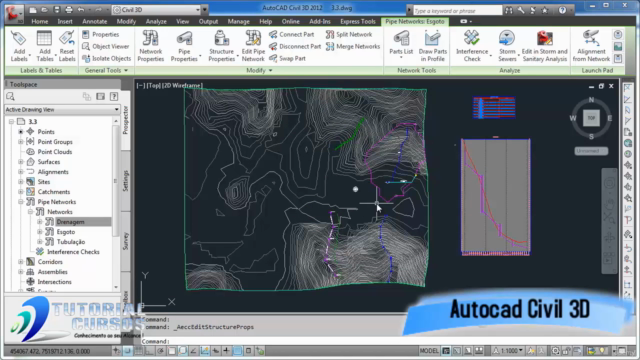Open the Home ribbon tab

pyautogui.click(x=40, y=21)
